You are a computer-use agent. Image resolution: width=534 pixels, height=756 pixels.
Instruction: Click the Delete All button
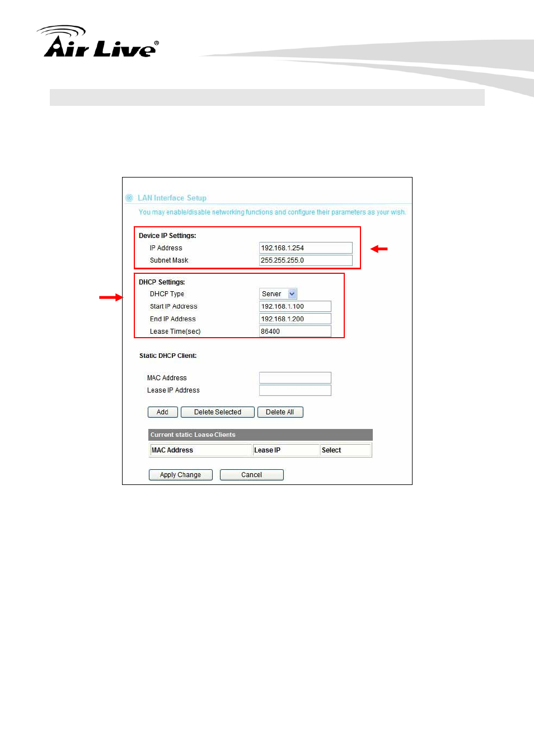coord(280,412)
